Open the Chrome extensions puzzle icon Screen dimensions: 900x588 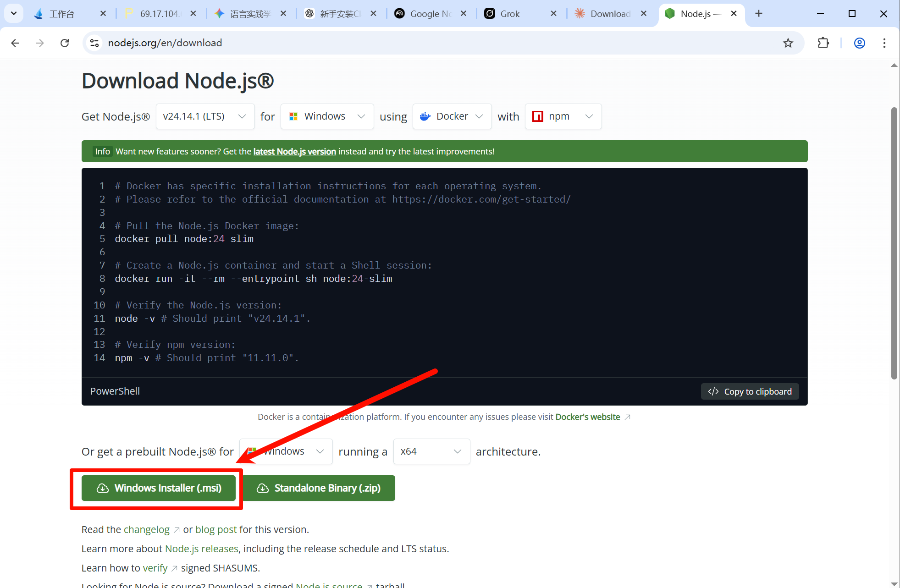823,43
